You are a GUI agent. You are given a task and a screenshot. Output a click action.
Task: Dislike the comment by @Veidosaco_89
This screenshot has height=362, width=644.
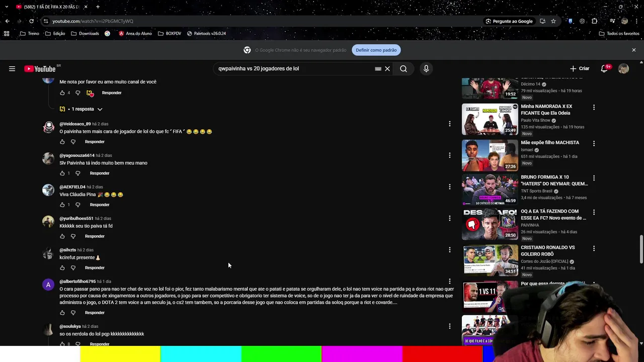tap(73, 142)
